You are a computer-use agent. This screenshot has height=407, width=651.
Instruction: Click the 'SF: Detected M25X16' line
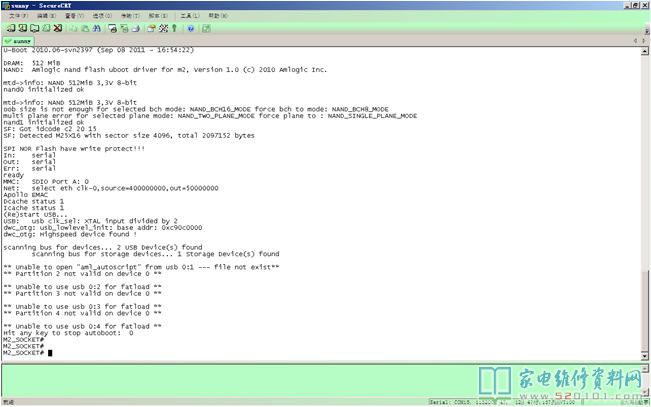[x=129, y=136]
